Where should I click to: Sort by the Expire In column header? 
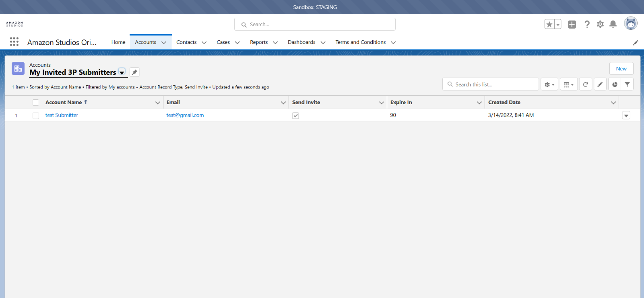401,103
